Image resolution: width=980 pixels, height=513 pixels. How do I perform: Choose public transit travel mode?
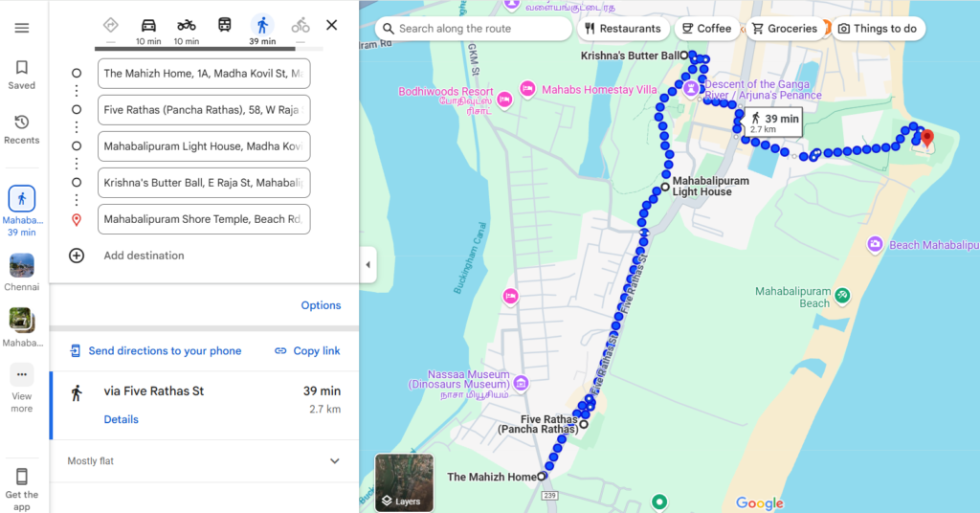click(x=224, y=25)
